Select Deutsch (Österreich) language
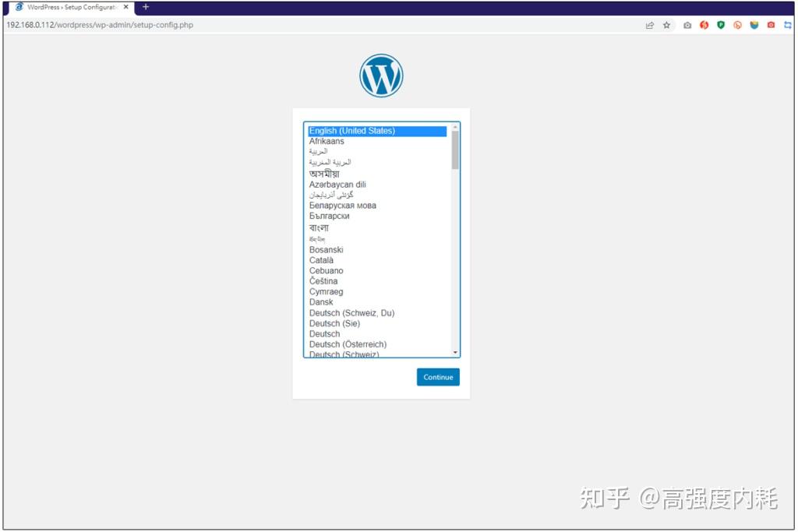 coord(377,344)
